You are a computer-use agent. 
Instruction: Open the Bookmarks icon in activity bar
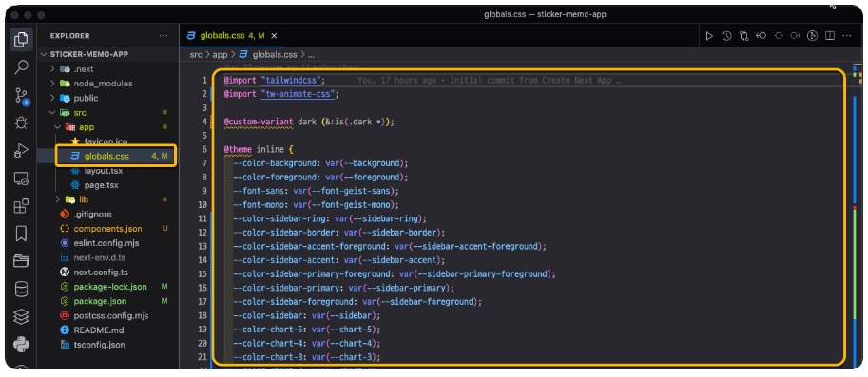[x=21, y=234]
